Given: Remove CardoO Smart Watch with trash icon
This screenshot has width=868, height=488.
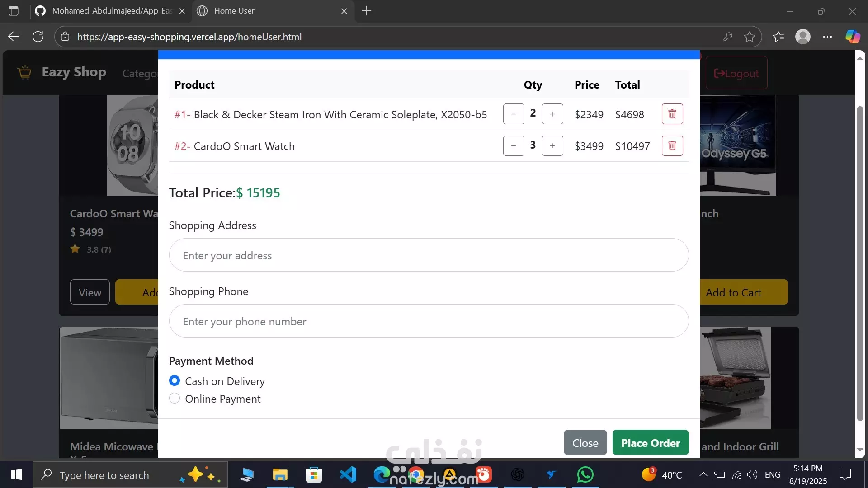Looking at the screenshot, I should tap(672, 145).
